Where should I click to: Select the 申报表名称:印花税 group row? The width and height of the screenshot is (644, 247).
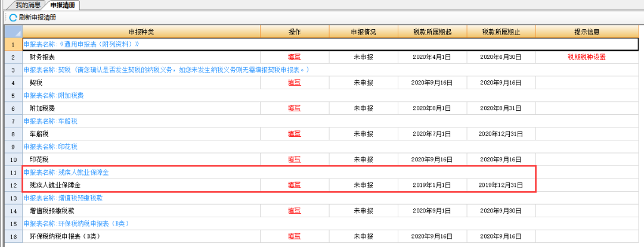coord(330,146)
